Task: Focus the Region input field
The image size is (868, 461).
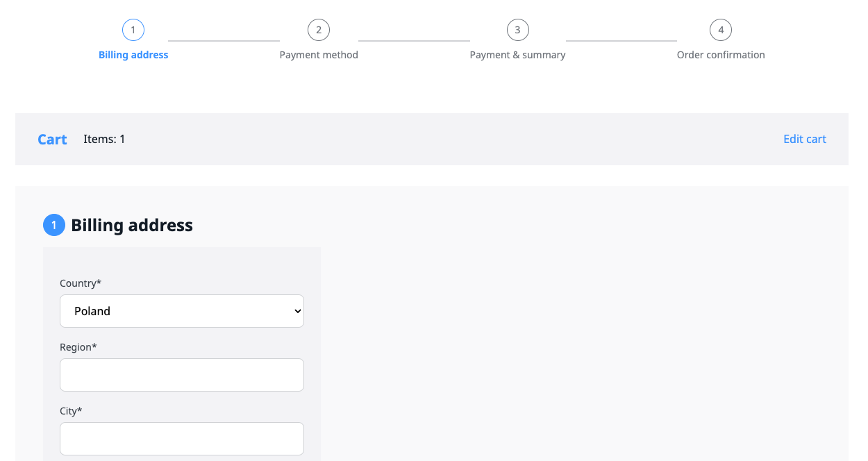Action: pyautogui.click(x=182, y=375)
